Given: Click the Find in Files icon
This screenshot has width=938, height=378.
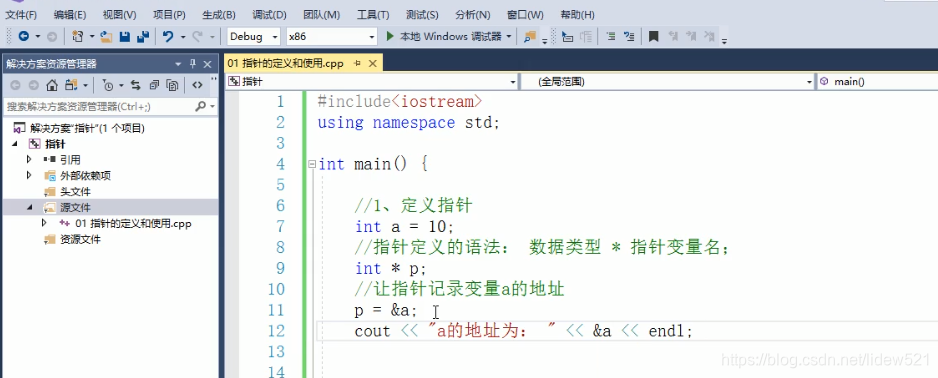Looking at the screenshot, I should coord(529,36).
